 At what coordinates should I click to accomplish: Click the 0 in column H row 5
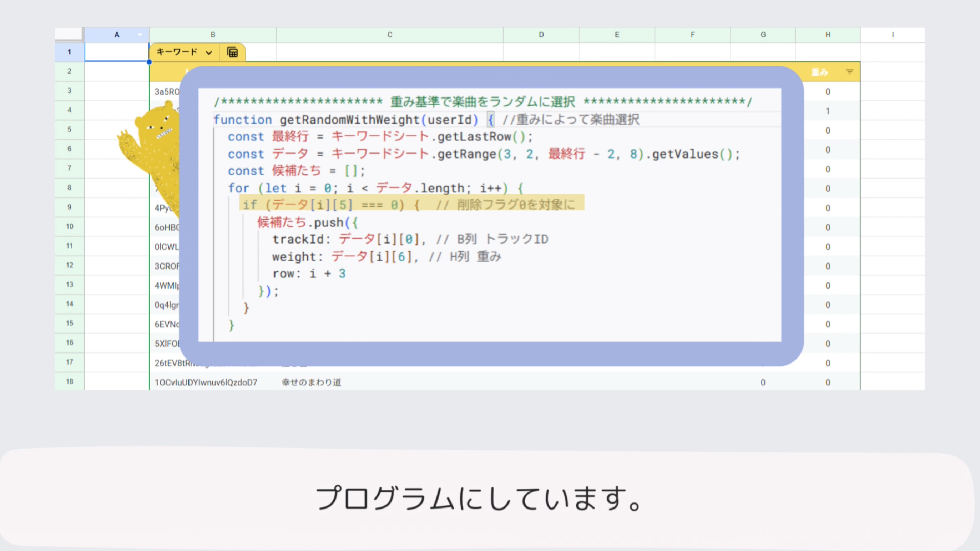tap(828, 130)
